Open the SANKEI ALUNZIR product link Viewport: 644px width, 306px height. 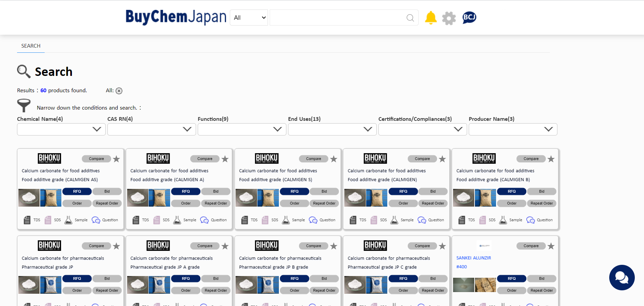(x=474, y=258)
